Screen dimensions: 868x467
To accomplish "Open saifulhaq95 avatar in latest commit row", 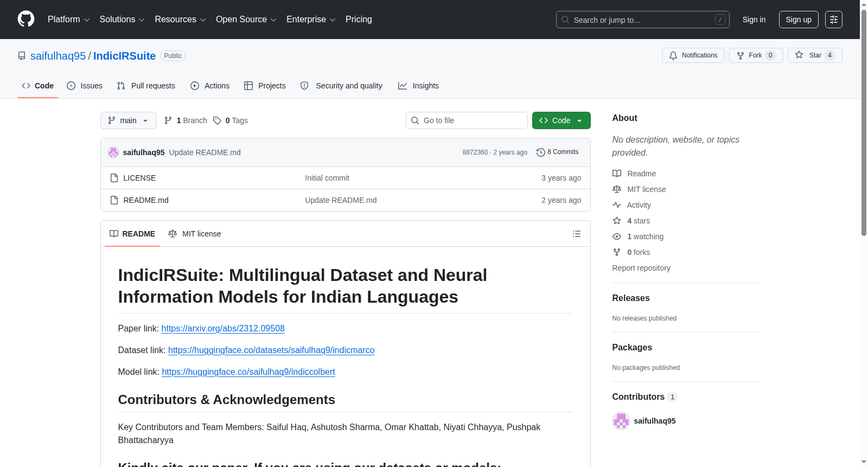I will 113,152.
